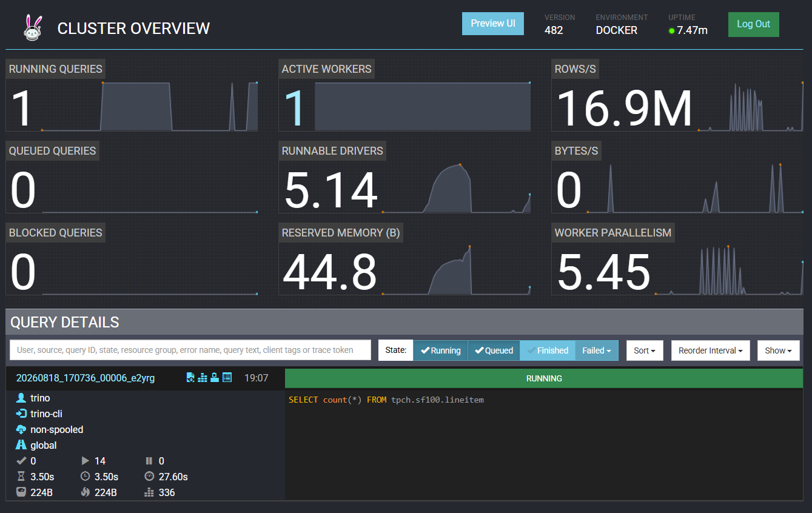
Task: Enable the Finished state filter
Action: pos(548,350)
